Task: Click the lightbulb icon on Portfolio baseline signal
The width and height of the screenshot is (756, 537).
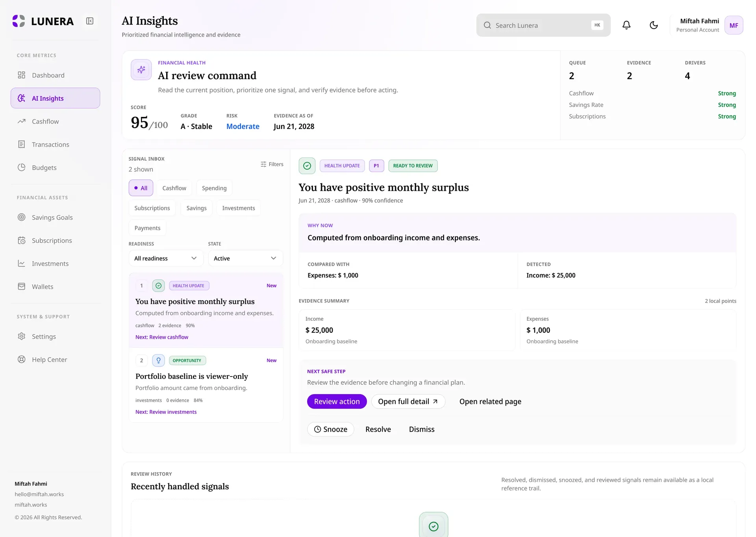Action: [158, 360]
